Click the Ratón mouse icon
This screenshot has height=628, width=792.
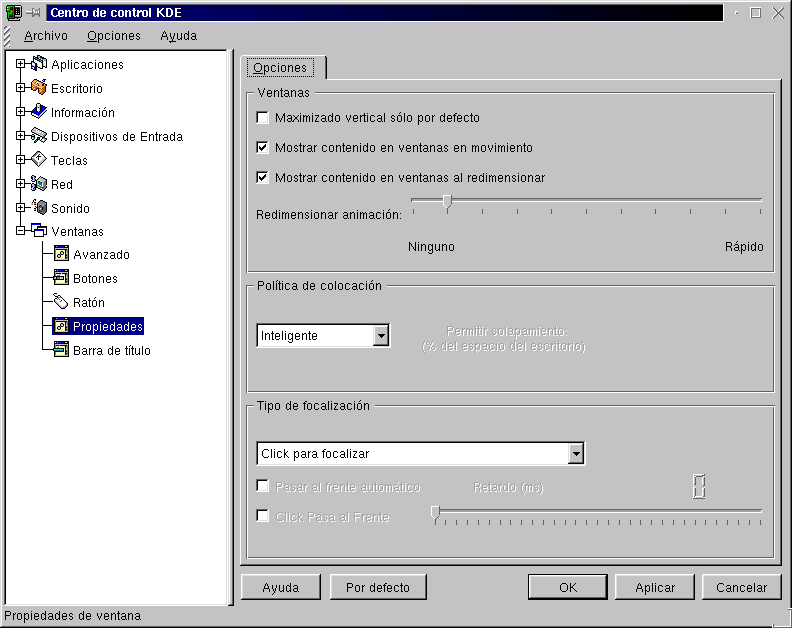61,302
